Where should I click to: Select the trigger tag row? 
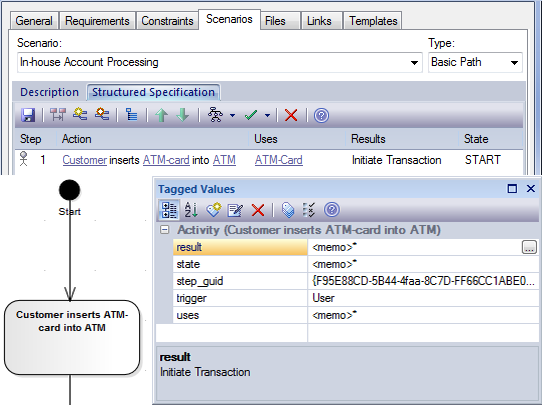(x=356, y=298)
